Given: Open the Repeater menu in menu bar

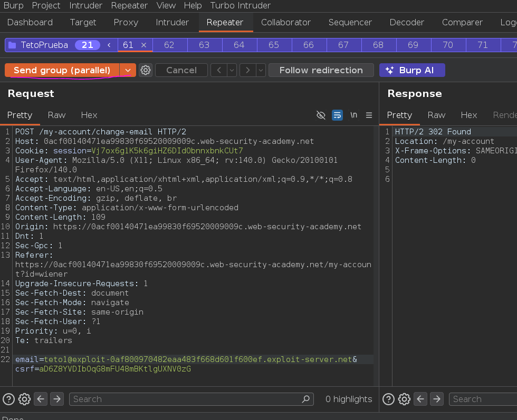Looking at the screenshot, I should pos(129,6).
